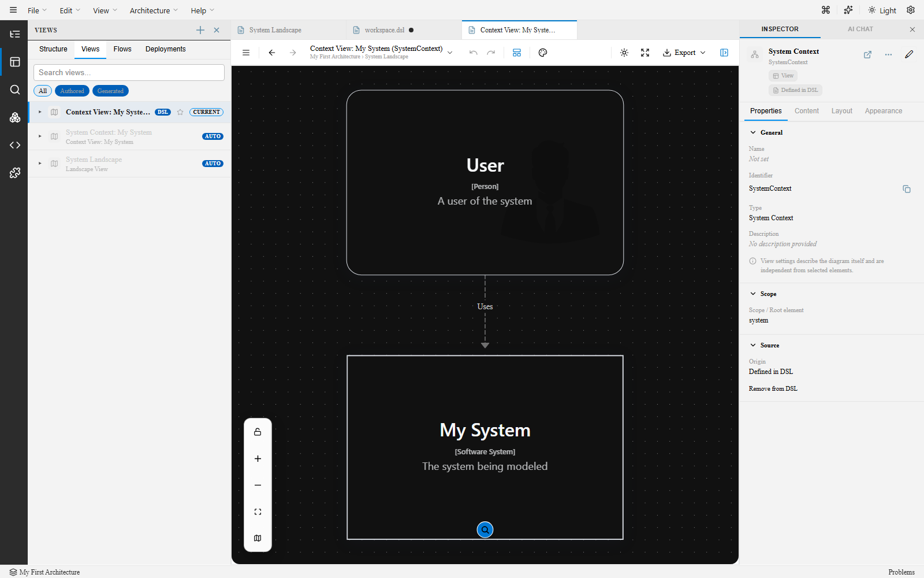Toggle the minimap on the canvas
This screenshot has width=924, height=578.
click(258, 538)
